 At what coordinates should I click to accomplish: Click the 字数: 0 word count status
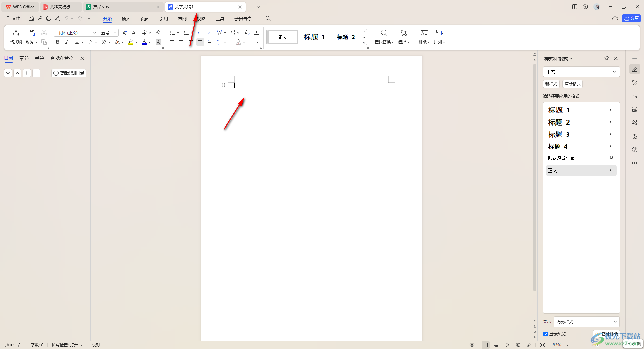(37, 345)
